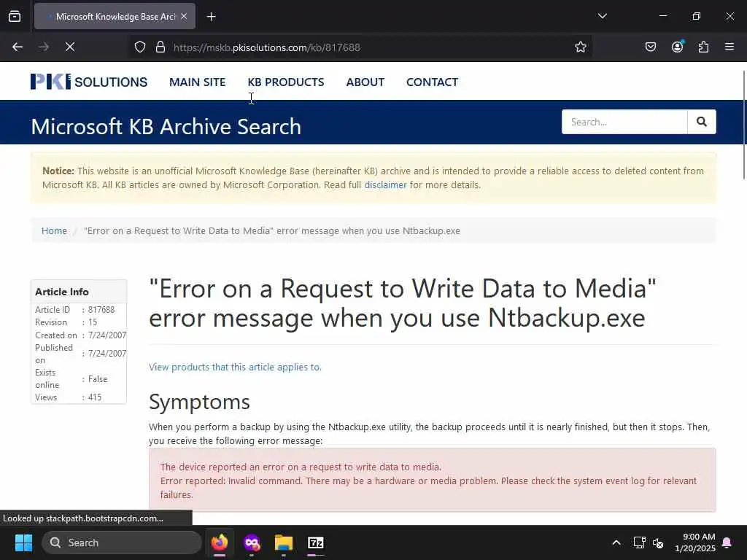This screenshot has height=560, width=747.
Task: Close the Microsoft Knowledge Base Archive tab
Action: tap(184, 16)
